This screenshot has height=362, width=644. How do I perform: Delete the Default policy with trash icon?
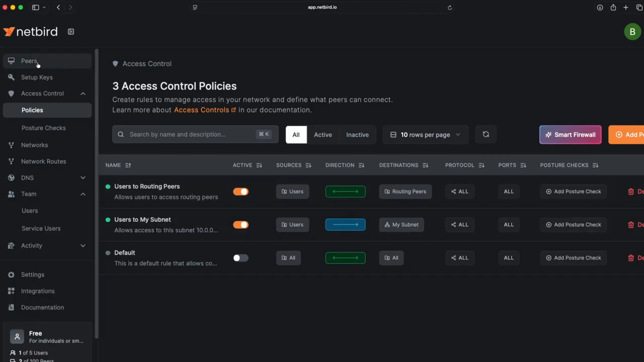tap(631, 257)
